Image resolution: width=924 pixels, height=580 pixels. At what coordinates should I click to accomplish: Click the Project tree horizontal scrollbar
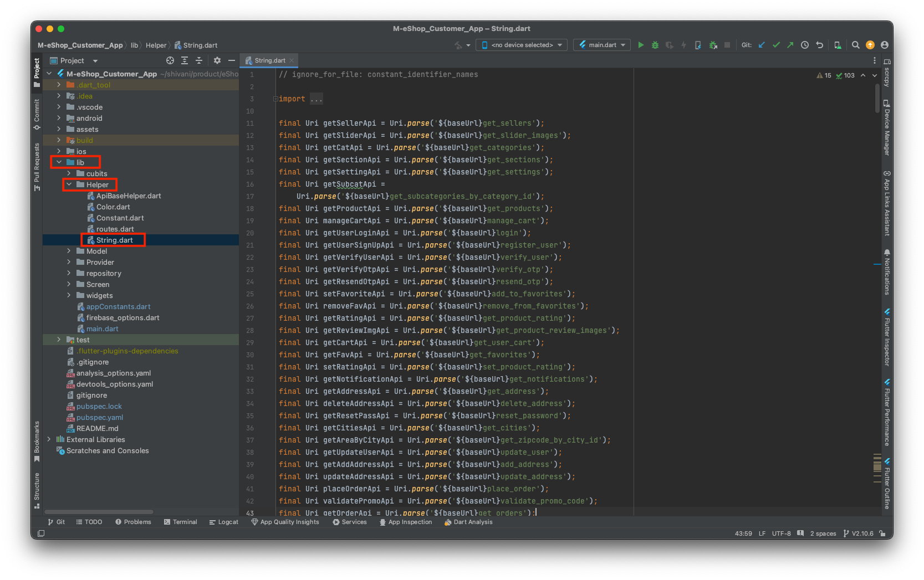(x=99, y=511)
